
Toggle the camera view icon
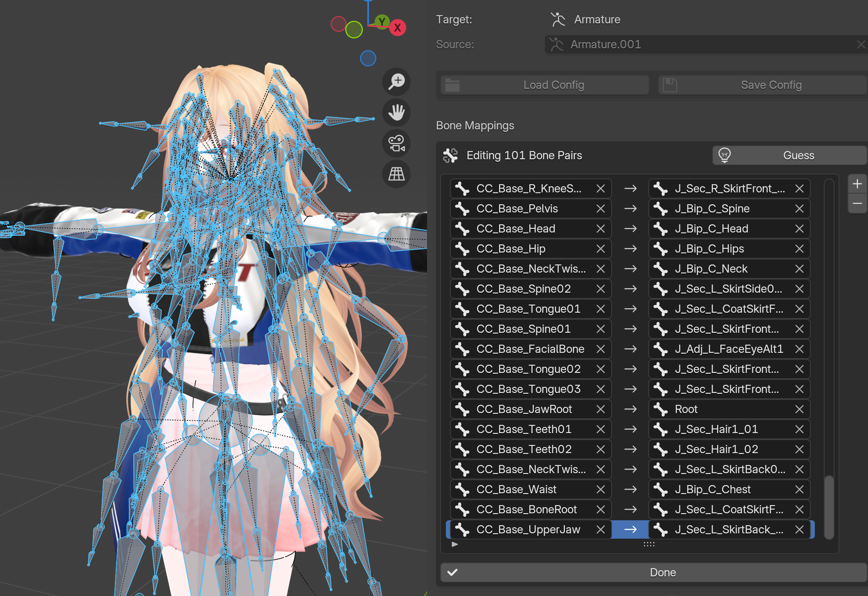coord(396,143)
